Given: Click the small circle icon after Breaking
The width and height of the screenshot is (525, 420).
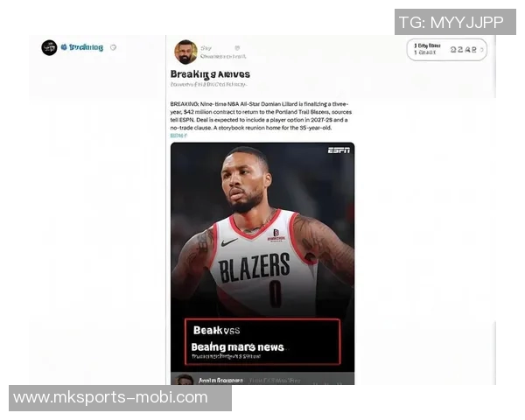Looking at the screenshot, I should tap(114, 47).
